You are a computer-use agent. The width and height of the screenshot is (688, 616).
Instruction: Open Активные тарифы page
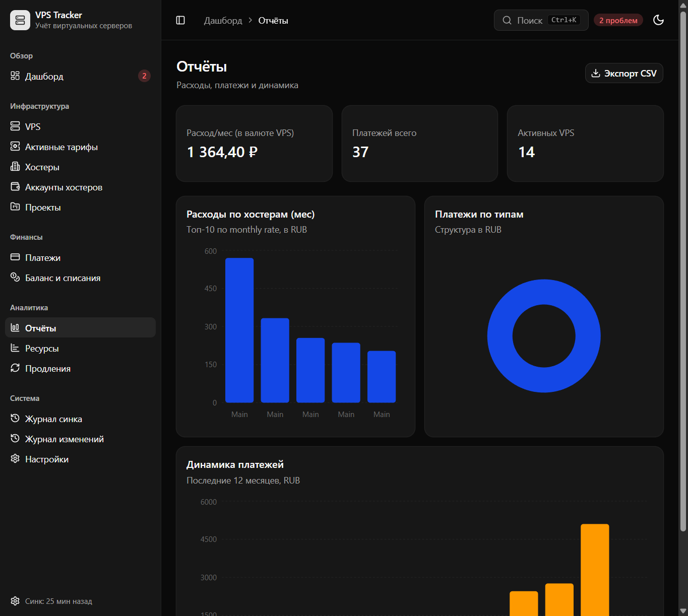tap(80, 147)
